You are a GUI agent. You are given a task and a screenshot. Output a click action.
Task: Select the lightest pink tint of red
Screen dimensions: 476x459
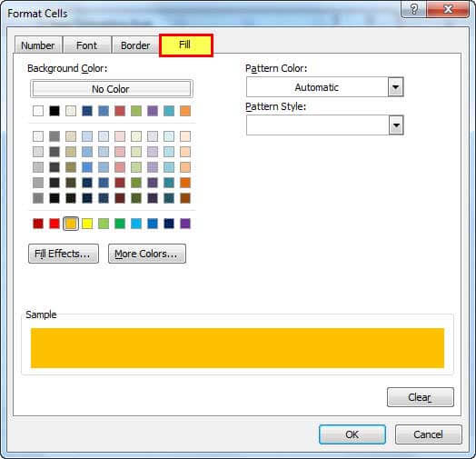coord(120,136)
